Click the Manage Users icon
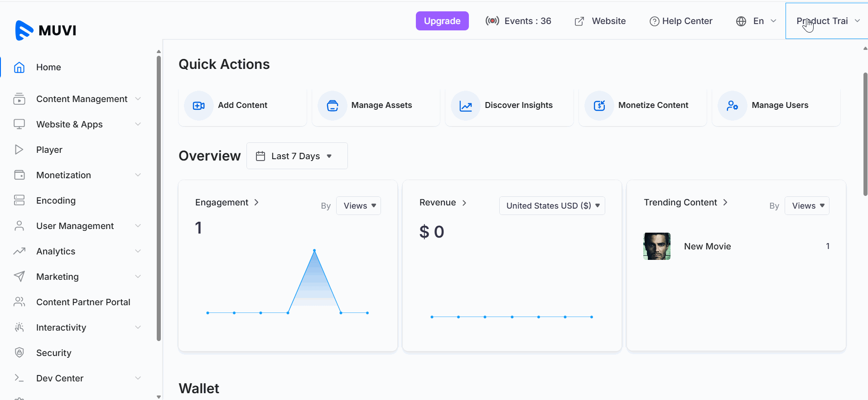Image resolution: width=868 pixels, height=400 pixels. click(x=732, y=106)
